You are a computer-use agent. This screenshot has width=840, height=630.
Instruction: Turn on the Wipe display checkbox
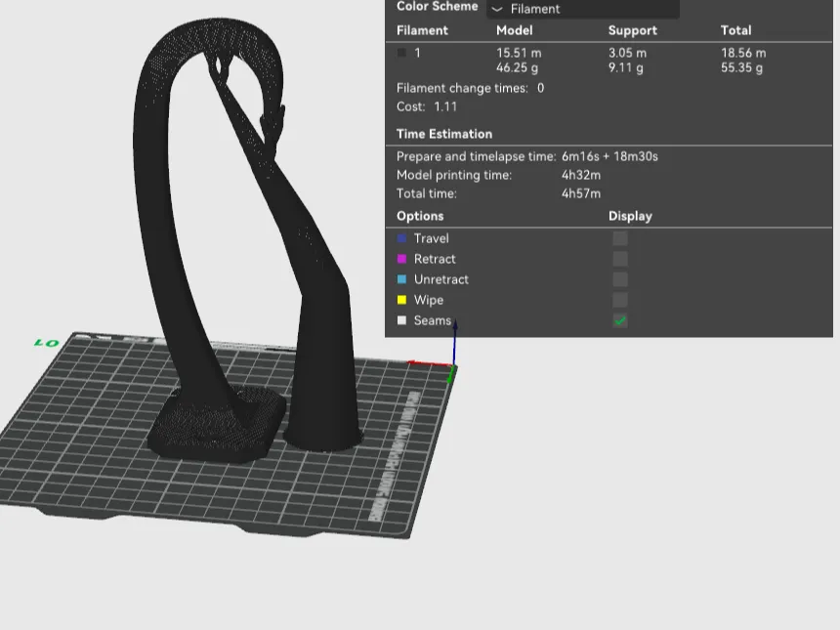coord(620,300)
